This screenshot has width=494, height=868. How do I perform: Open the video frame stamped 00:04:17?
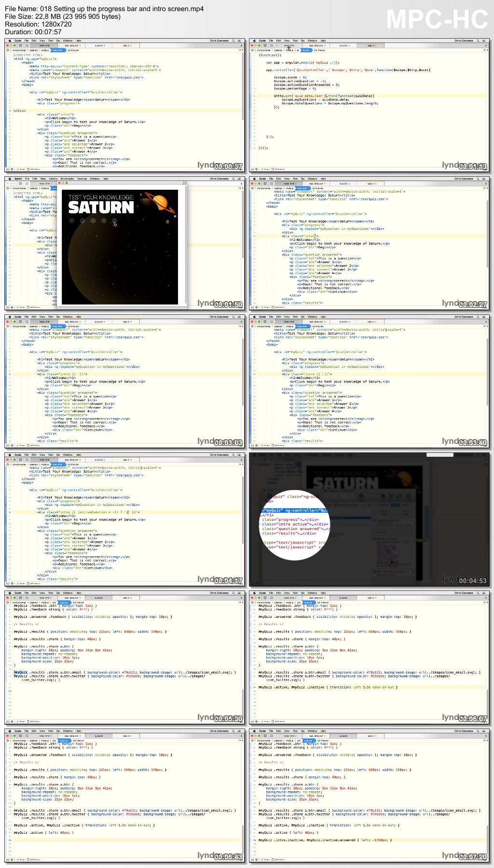[x=125, y=519]
